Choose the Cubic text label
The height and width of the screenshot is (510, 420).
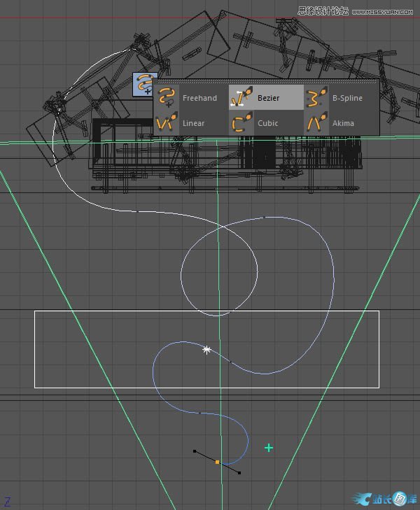(x=267, y=124)
